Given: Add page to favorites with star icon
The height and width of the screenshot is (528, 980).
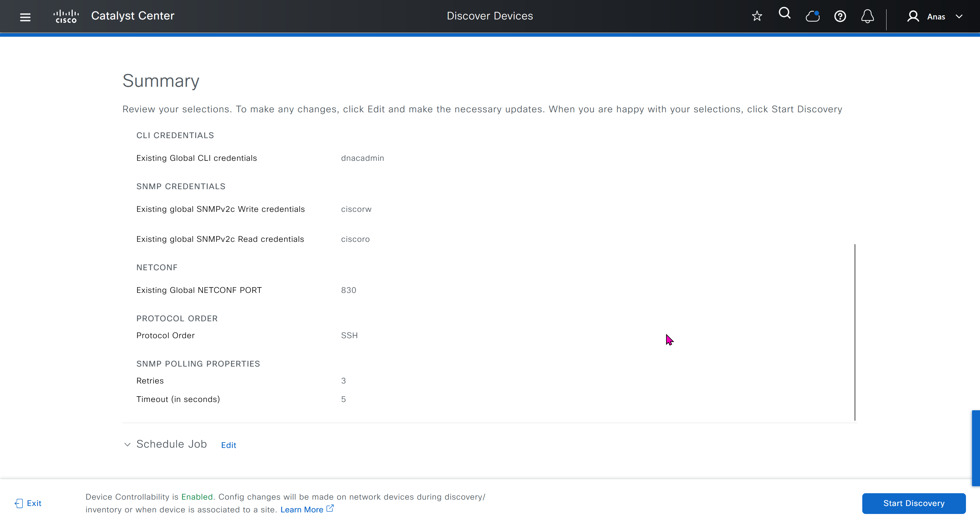Looking at the screenshot, I should click(757, 16).
